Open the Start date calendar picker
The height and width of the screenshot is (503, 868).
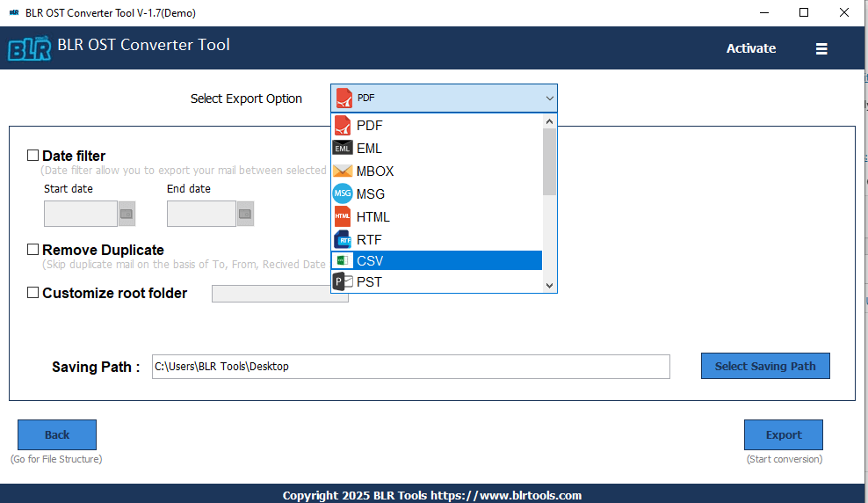(127, 214)
